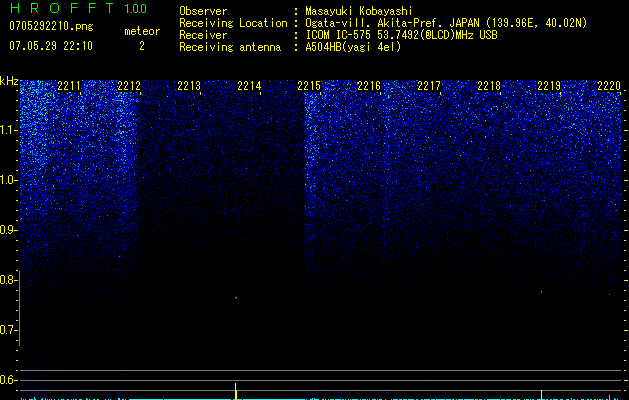Click the 2212 time marker

[129, 86]
